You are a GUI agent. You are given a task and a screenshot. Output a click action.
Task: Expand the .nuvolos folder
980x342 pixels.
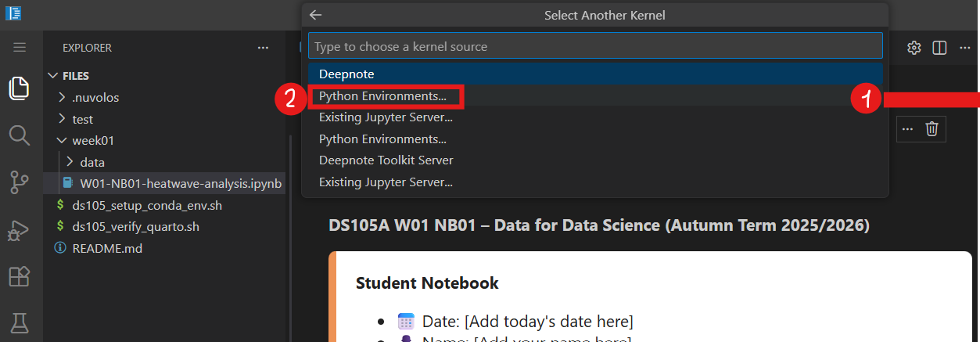(x=95, y=98)
